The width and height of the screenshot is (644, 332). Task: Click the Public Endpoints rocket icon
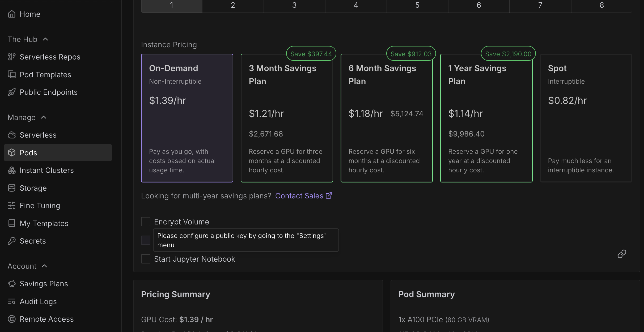(11, 92)
